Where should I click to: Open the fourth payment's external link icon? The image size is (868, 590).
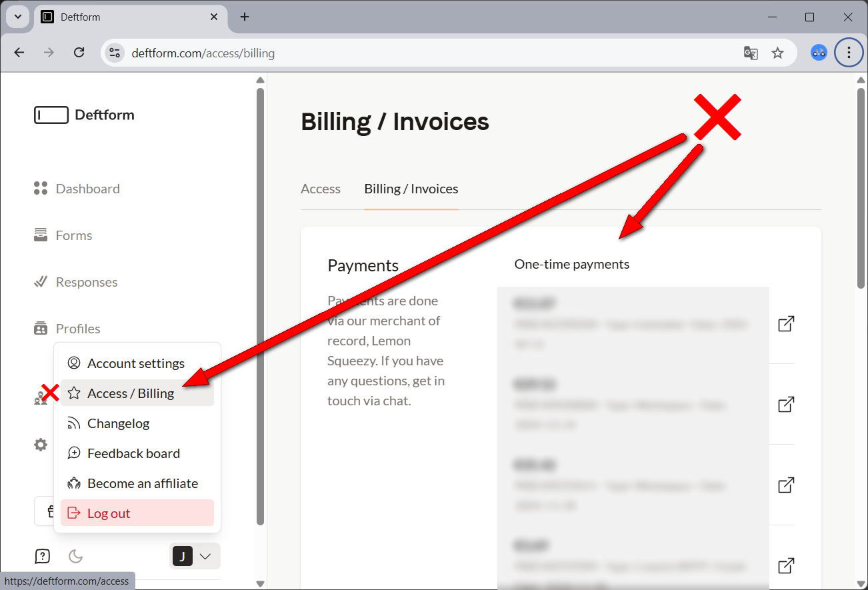click(x=787, y=565)
